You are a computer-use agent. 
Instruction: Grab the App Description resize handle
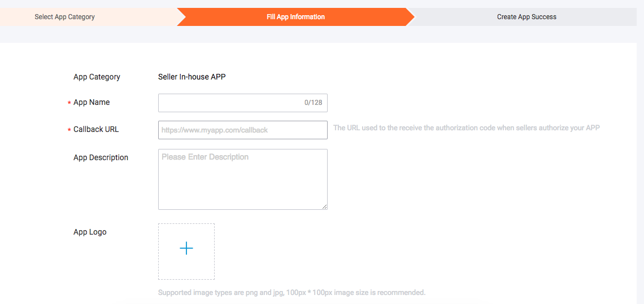[324, 206]
